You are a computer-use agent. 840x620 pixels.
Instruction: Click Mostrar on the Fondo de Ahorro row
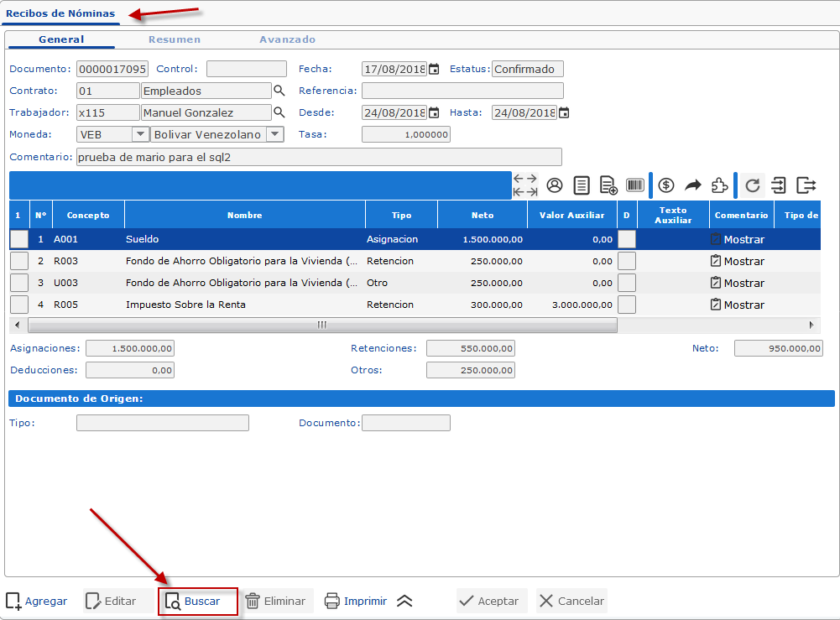744,260
